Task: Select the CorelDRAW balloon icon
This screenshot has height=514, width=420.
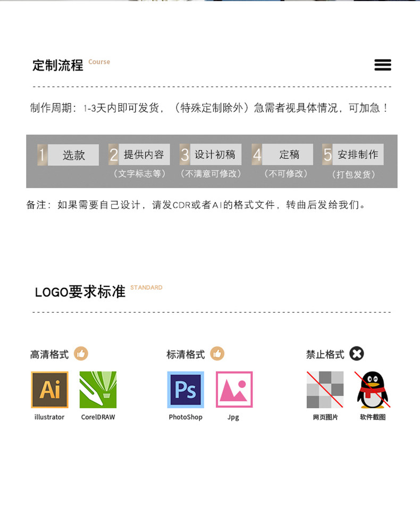Action: (98, 390)
